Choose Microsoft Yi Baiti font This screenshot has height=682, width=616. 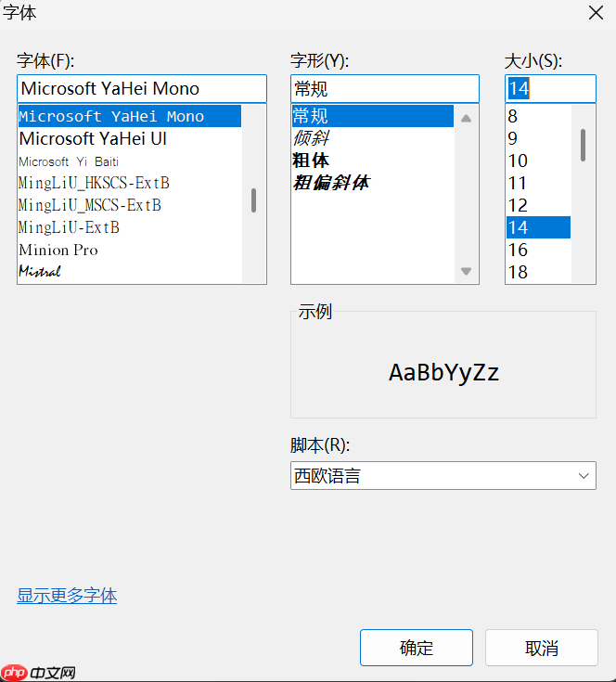point(130,161)
